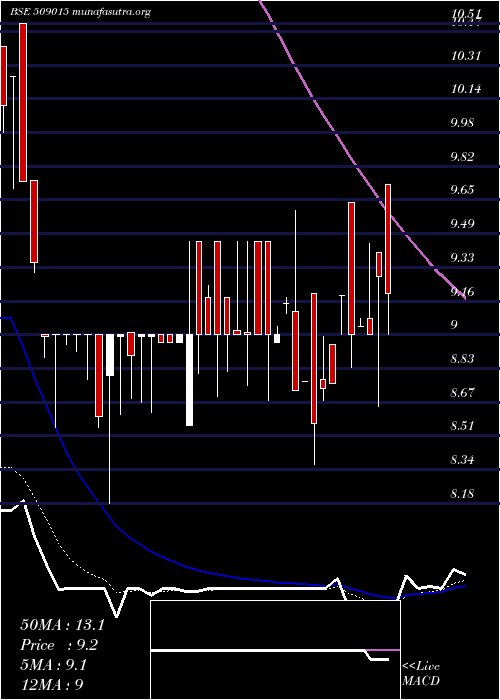Click the '12MA : 9' readout
500x700 pixels.
click(52, 685)
